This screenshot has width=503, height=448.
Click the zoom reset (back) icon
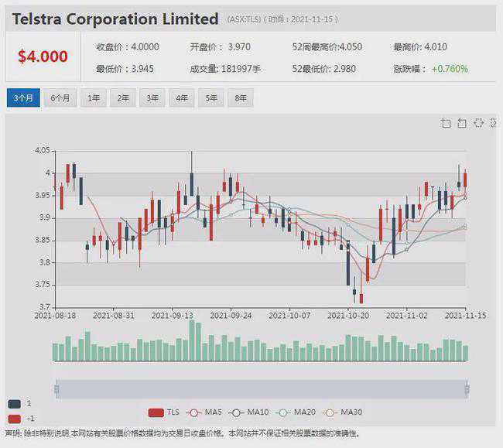pyautogui.click(x=462, y=123)
